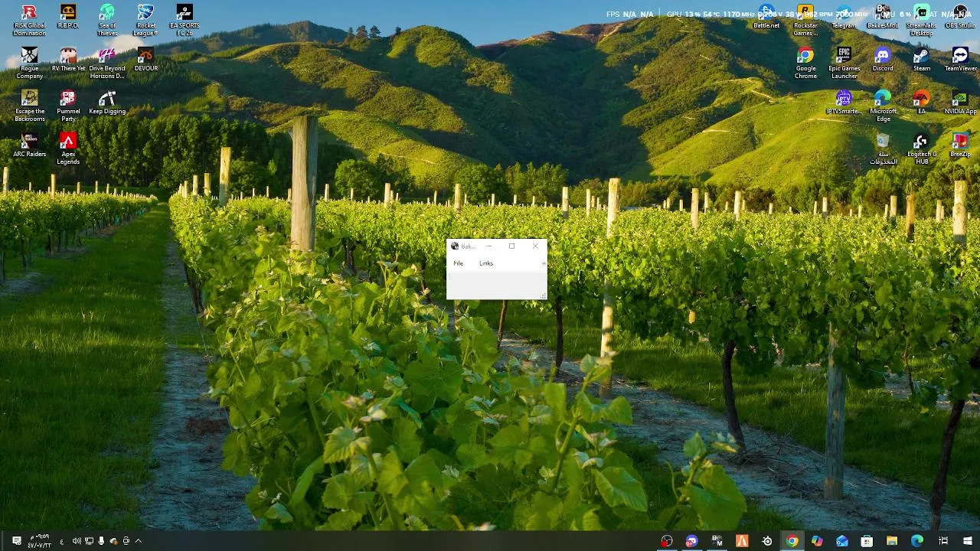Screen dimensions: 980x551
Task: Open the volume control in system tray
Action: click(x=77, y=541)
